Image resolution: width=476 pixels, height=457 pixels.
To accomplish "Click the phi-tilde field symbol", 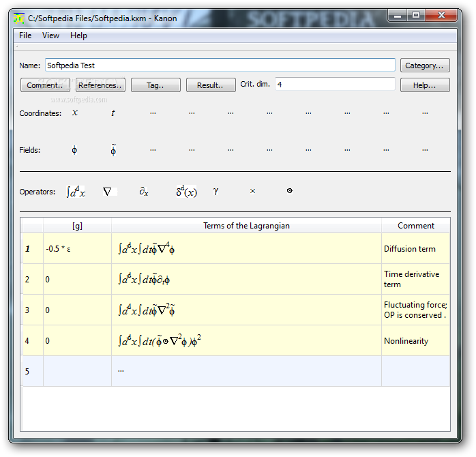I will click(113, 149).
